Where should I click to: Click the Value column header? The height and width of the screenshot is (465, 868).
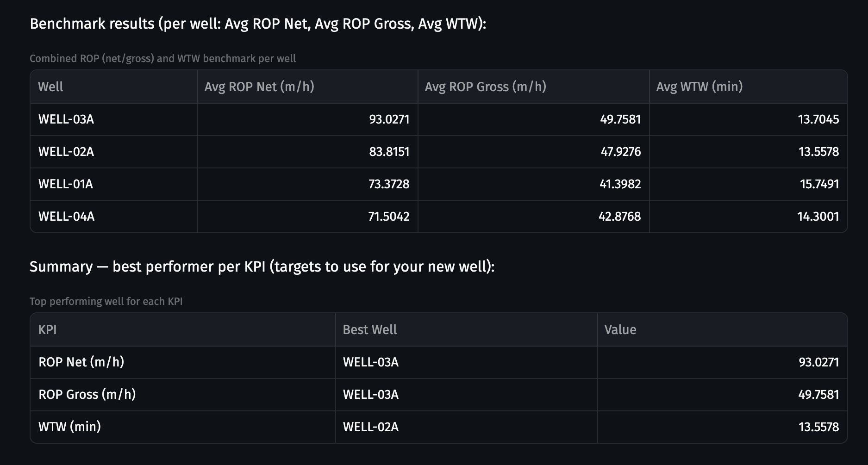pos(620,330)
